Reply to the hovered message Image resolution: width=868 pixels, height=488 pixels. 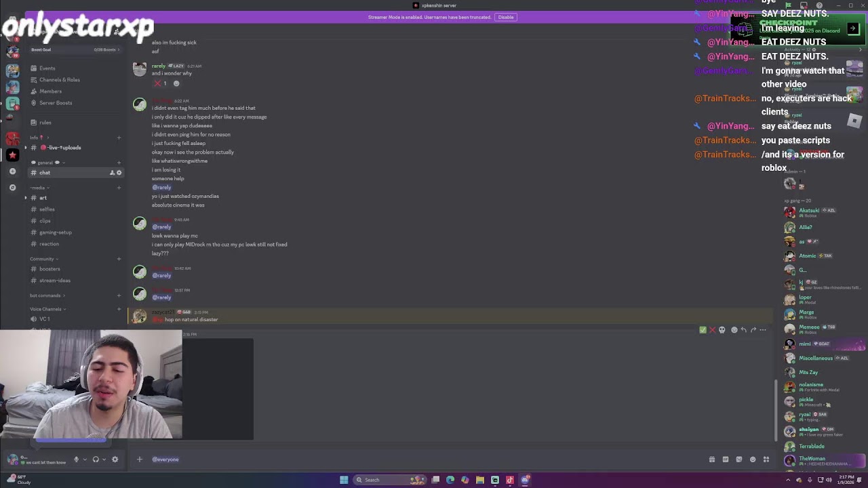point(743,330)
